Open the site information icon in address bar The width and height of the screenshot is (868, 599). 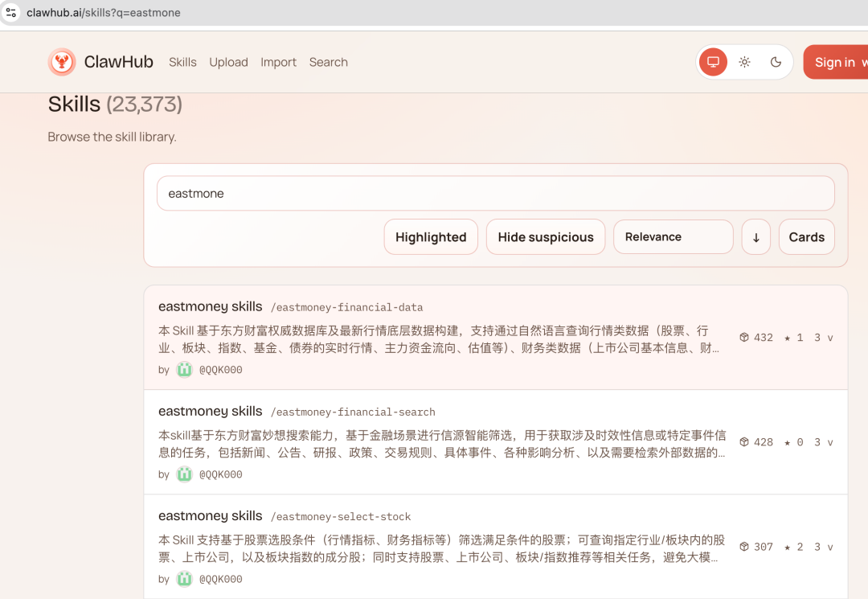click(10, 12)
